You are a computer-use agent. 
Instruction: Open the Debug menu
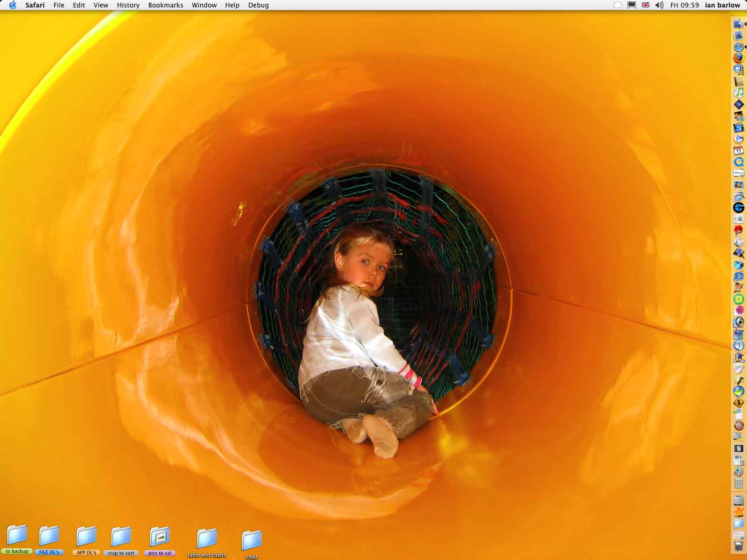(258, 5)
